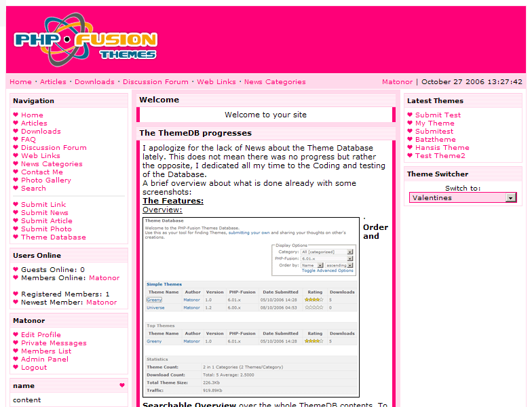
Task: Click the Welcome to your site text
Action: (x=265, y=115)
